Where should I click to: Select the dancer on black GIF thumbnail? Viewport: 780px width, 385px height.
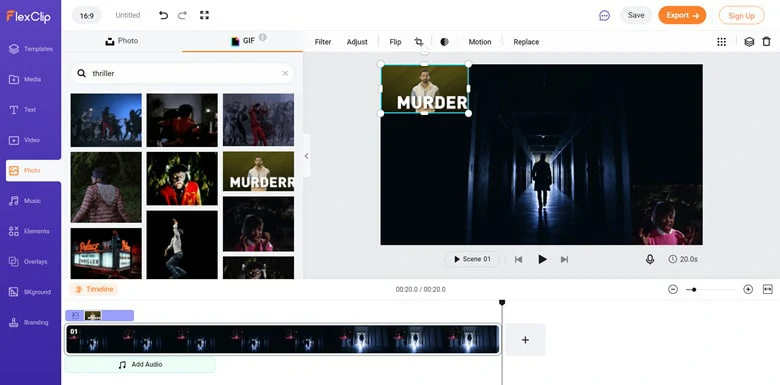point(182,245)
